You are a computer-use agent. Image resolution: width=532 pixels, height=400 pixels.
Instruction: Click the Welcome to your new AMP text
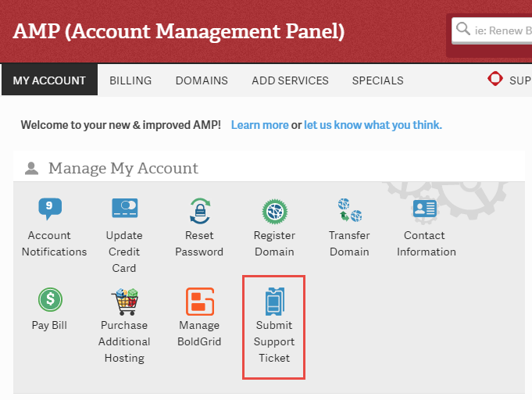pos(121,125)
